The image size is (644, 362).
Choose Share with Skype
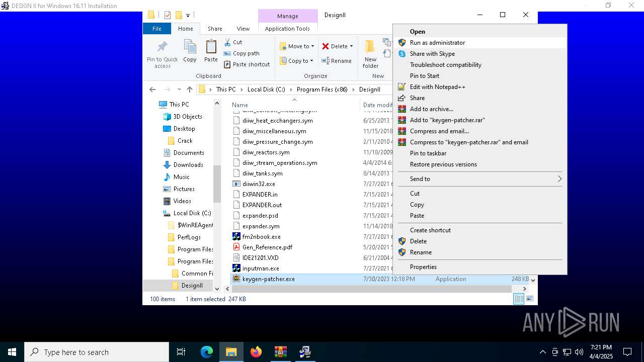[480, 54]
